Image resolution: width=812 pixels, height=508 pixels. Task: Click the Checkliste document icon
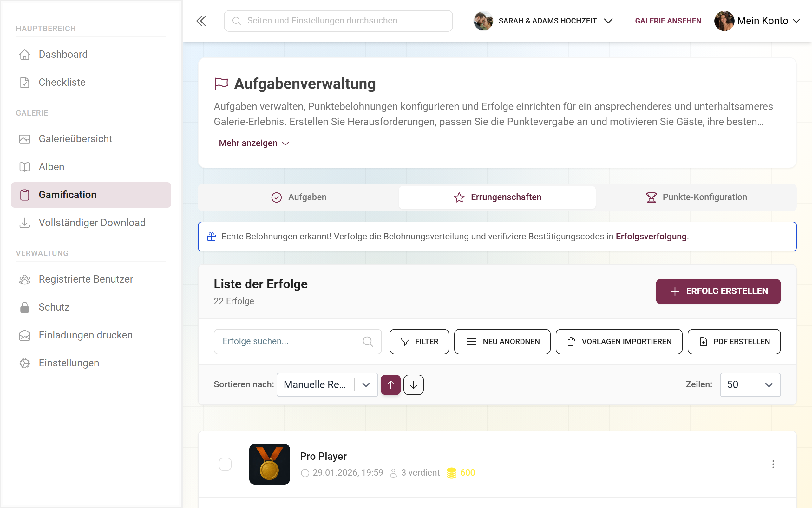(25, 82)
